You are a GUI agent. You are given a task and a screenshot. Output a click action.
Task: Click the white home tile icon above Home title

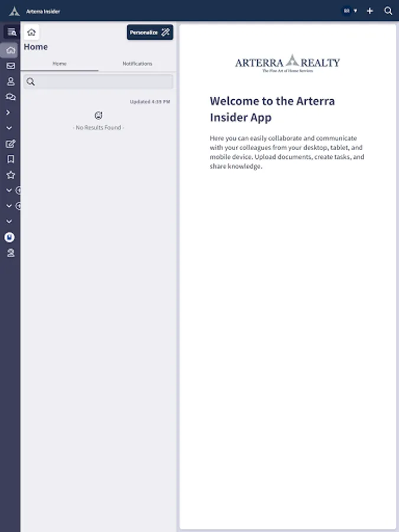[31, 33]
